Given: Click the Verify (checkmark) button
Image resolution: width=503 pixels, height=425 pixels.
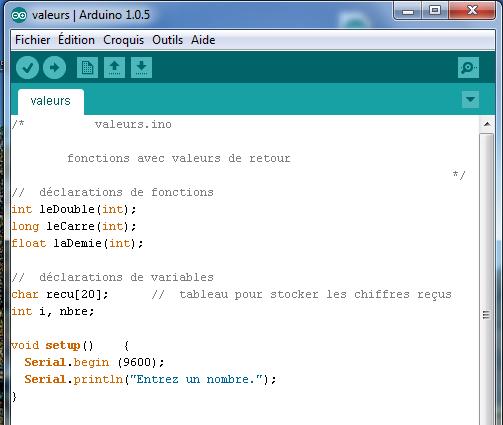Looking at the screenshot, I should tap(27, 68).
